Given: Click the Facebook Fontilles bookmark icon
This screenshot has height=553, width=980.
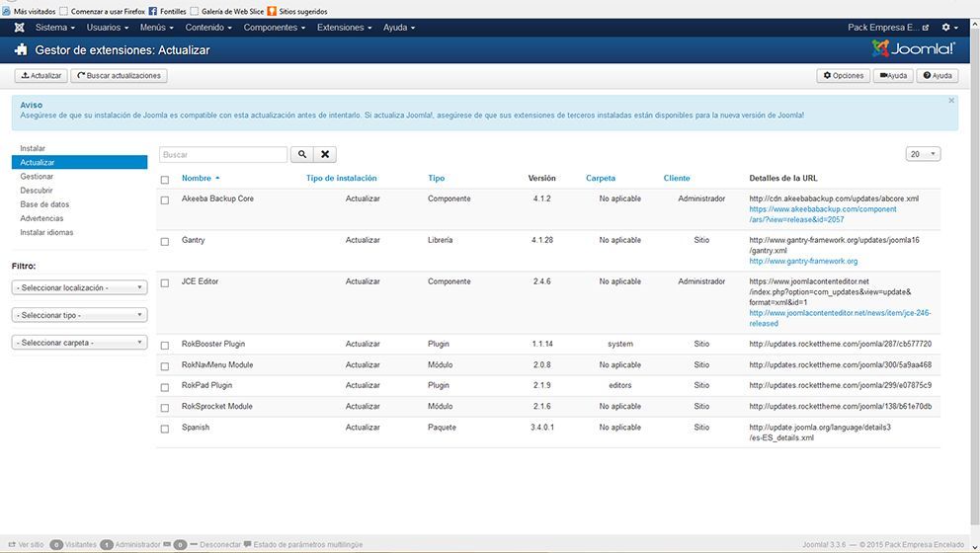Looking at the screenshot, I should point(152,11).
